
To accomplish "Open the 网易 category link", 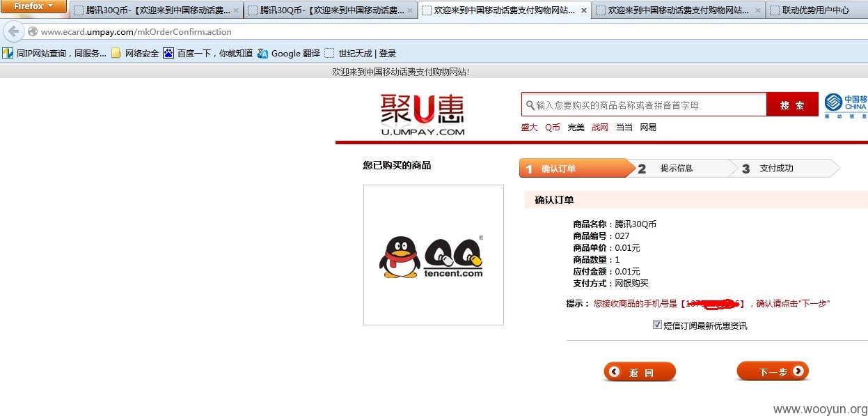I will [648, 128].
